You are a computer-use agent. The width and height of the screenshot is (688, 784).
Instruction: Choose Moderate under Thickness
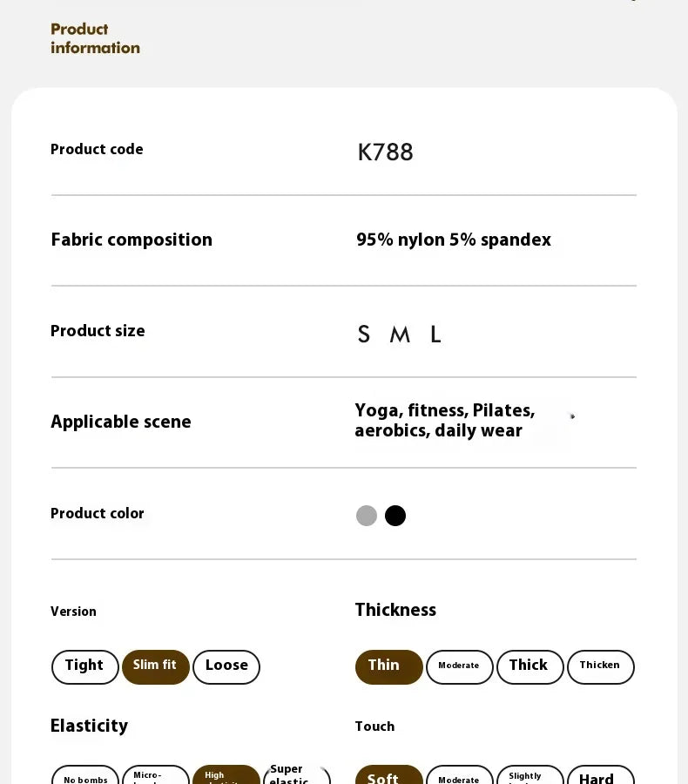coord(460,667)
